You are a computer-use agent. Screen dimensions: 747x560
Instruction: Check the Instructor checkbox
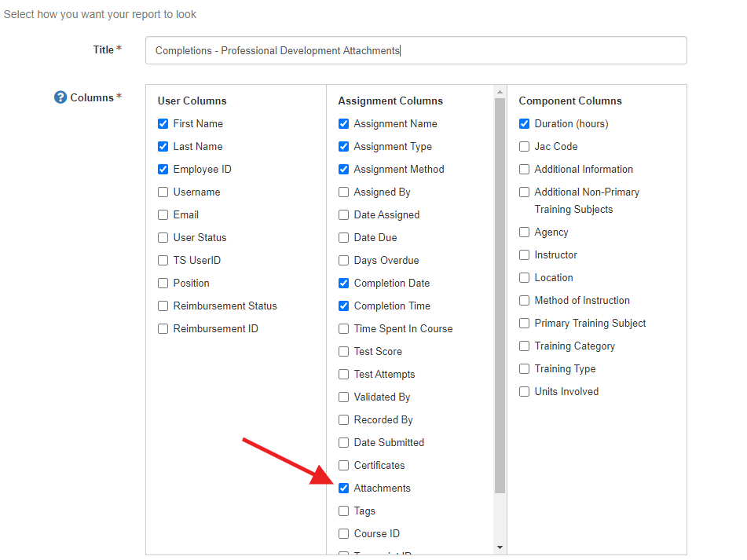click(x=524, y=254)
